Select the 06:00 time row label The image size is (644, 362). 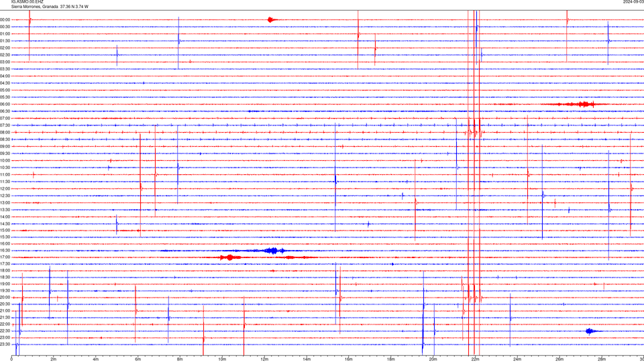point(5,105)
